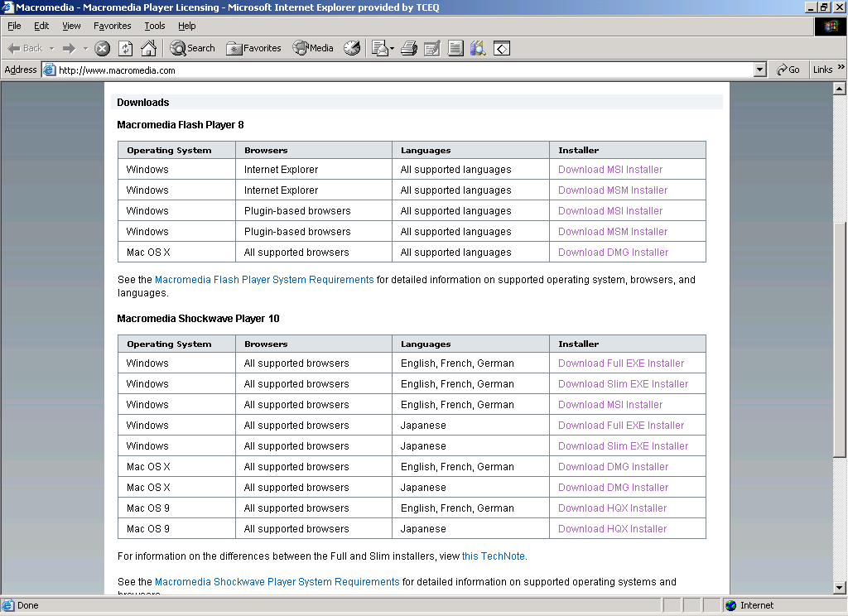Download Shockwave DMG Installer, English Mac OS X
This screenshot has height=616, width=848.
click(614, 467)
